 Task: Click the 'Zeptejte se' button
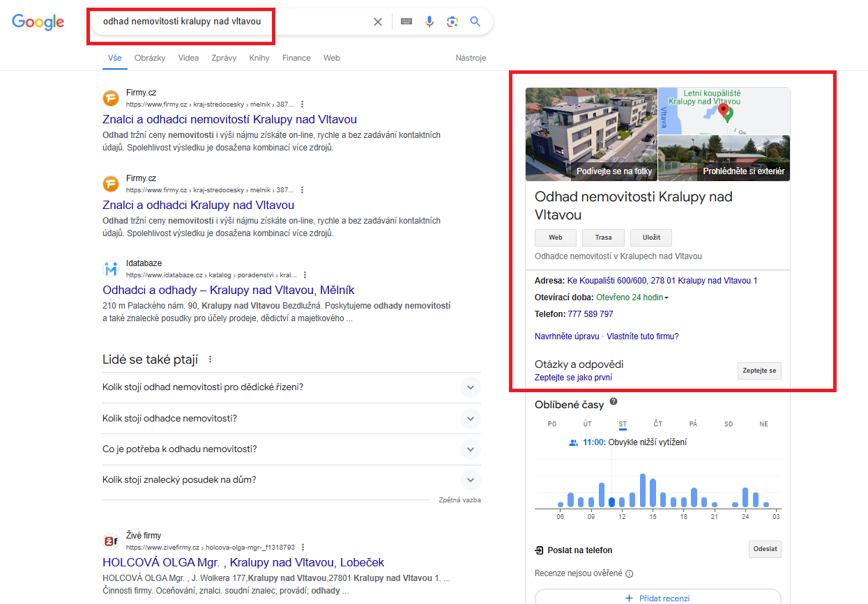[x=759, y=371]
